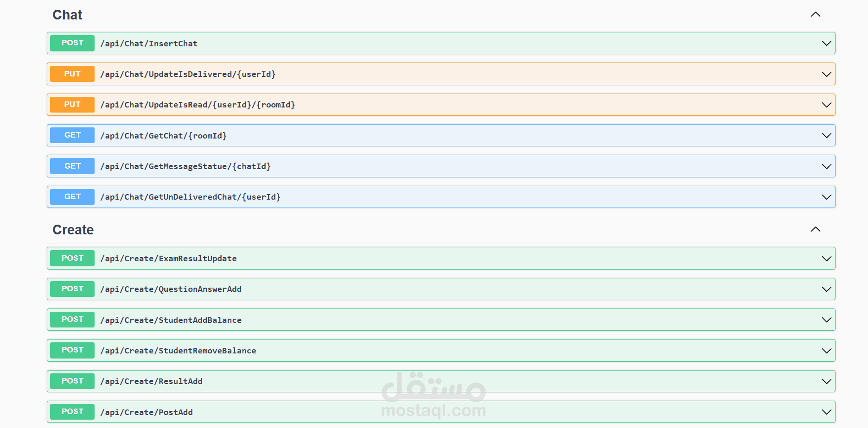Select path /api/Create/ExamResultUpdate

click(x=169, y=258)
